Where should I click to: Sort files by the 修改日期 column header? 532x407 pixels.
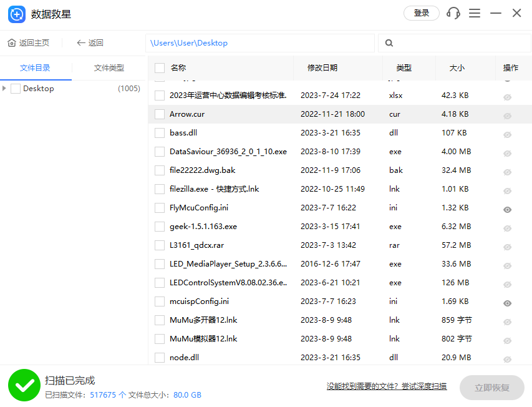pos(322,67)
